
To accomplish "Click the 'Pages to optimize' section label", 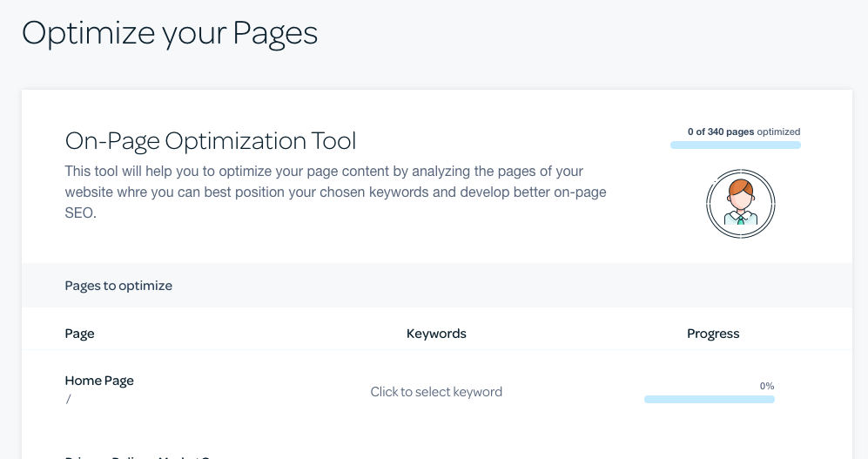I will click(118, 286).
